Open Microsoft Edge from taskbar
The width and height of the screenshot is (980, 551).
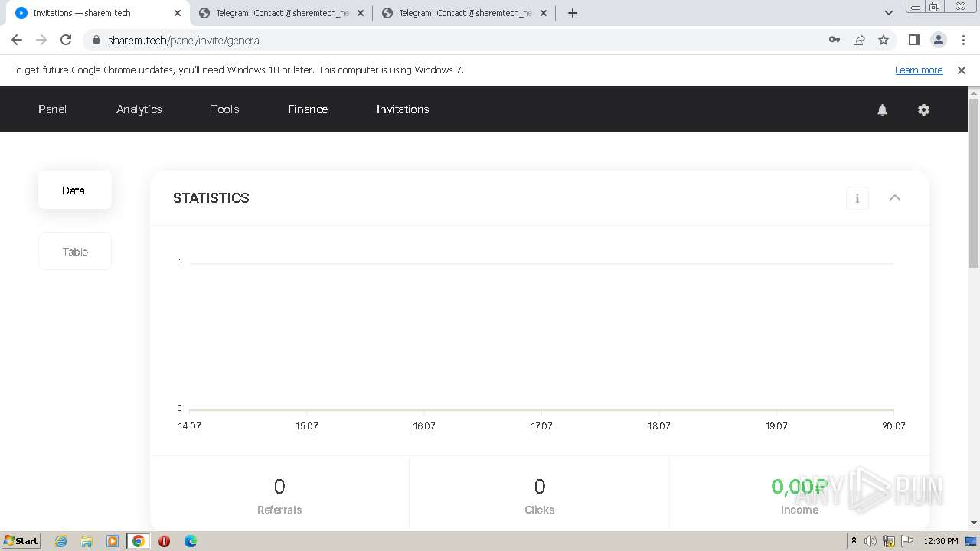tap(191, 541)
